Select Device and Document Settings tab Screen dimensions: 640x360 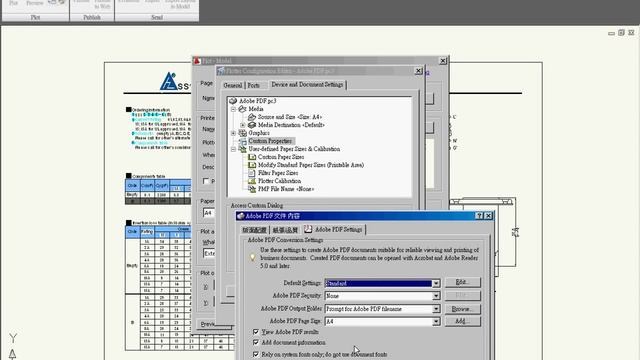pos(307,84)
